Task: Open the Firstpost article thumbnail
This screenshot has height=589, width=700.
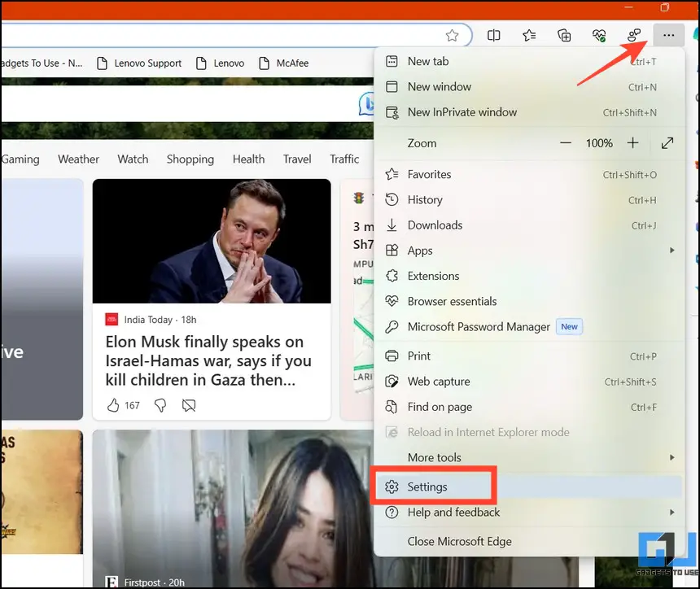Action: pos(233,508)
